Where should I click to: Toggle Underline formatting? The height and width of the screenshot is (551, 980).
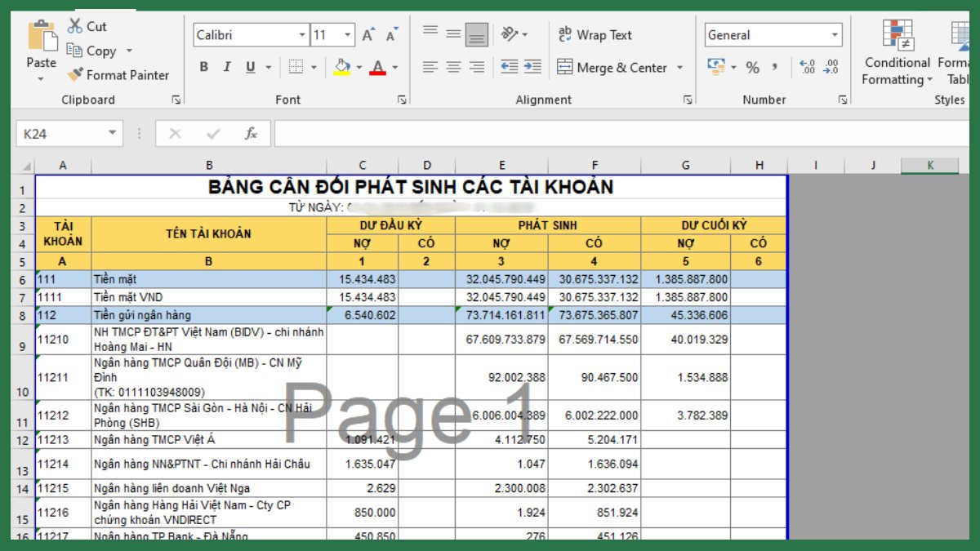(x=248, y=67)
